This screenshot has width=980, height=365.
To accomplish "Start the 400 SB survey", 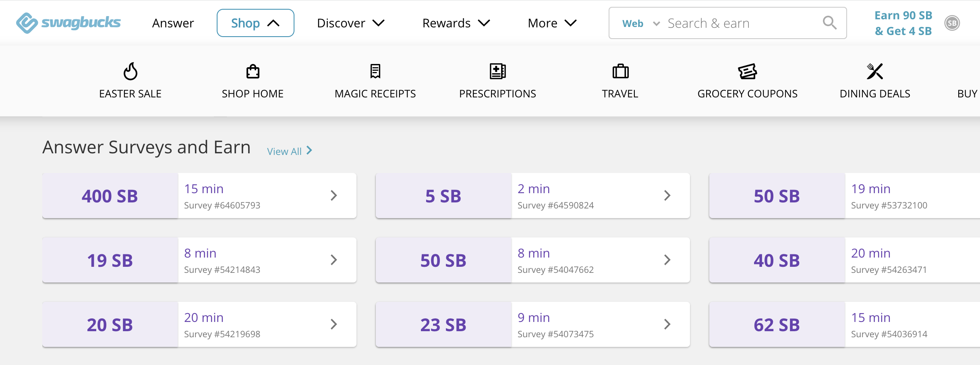I will click(x=199, y=196).
